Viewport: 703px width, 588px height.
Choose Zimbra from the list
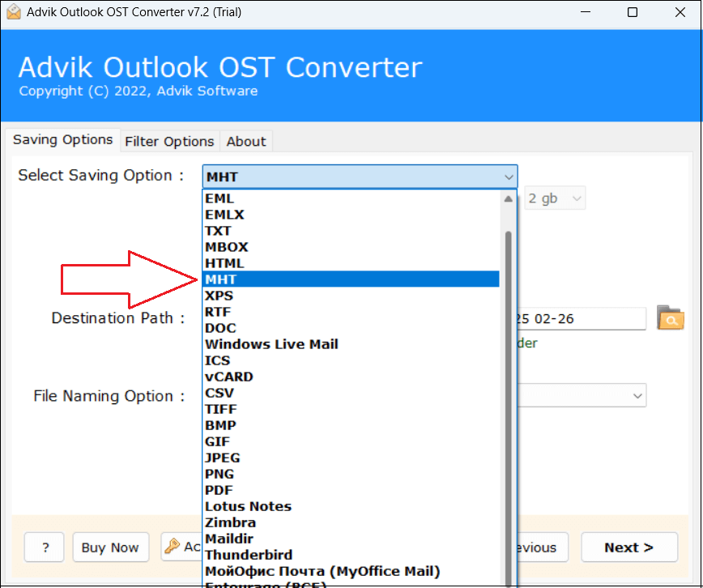coord(351,522)
